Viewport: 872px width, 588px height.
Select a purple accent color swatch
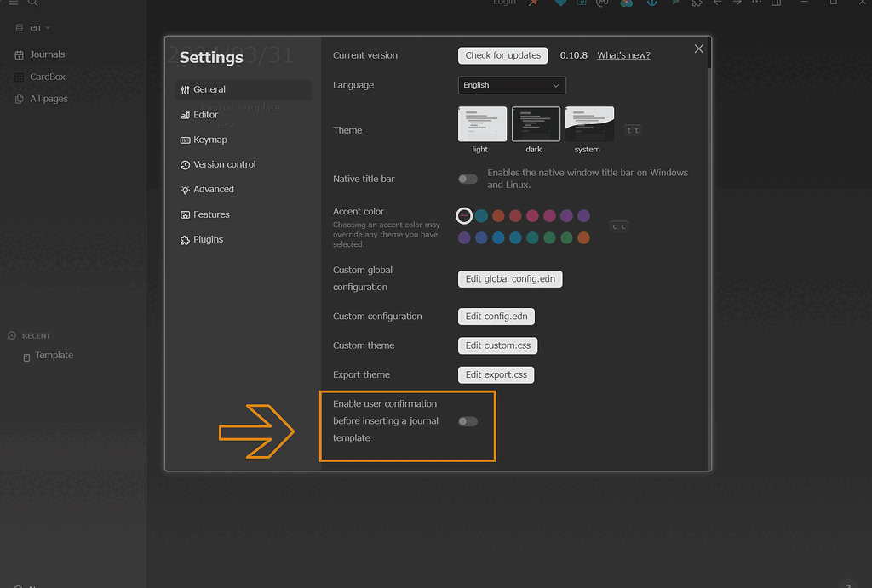(x=566, y=215)
